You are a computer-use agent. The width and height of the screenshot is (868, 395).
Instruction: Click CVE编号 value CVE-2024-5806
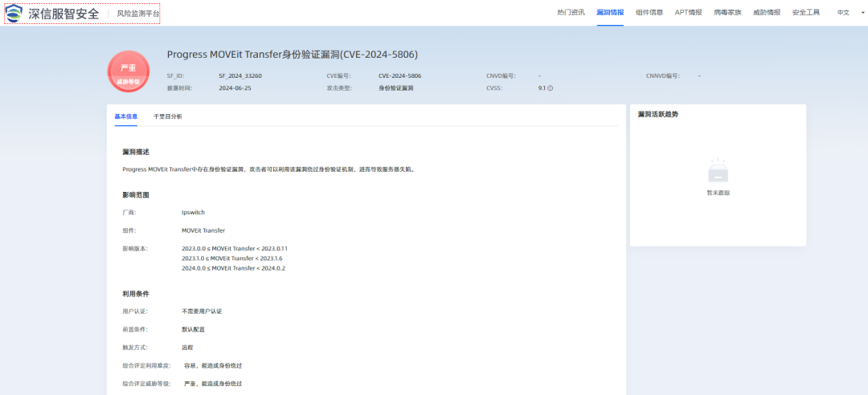[x=399, y=75]
